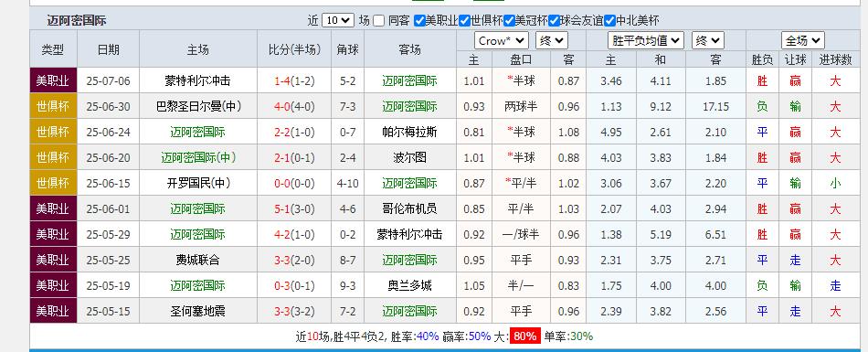
Task: Open the 4-0(4-0) score on 25-06-30
Action: pyautogui.click(x=294, y=106)
